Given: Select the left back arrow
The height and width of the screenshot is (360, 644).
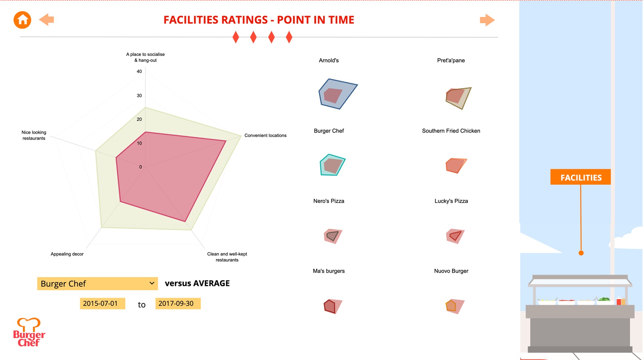Looking at the screenshot, I should pos(47,20).
